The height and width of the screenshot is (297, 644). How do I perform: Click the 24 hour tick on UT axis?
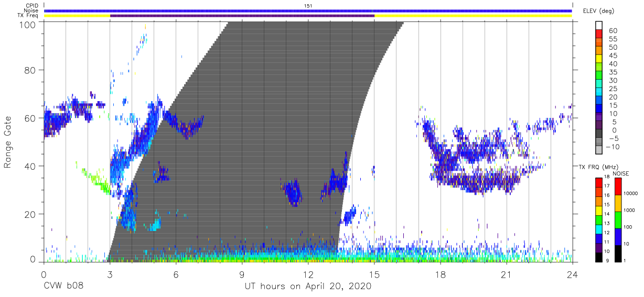pyautogui.click(x=573, y=273)
